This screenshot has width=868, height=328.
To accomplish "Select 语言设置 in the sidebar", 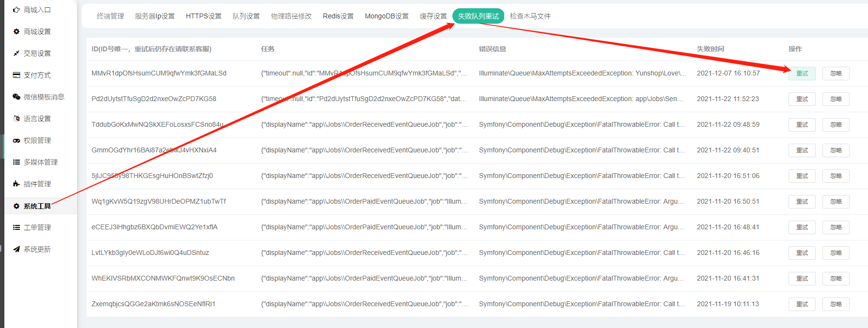I will coord(37,119).
